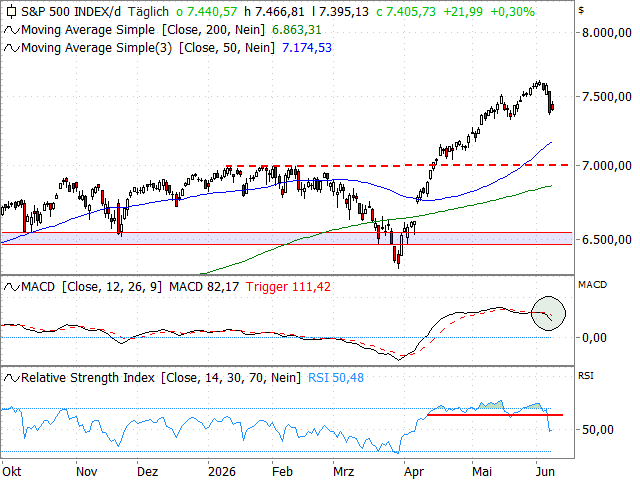Image resolution: width=640 pixels, height=480 pixels.
Task: Click the close value c 7.405,73
Action: click(406, 12)
